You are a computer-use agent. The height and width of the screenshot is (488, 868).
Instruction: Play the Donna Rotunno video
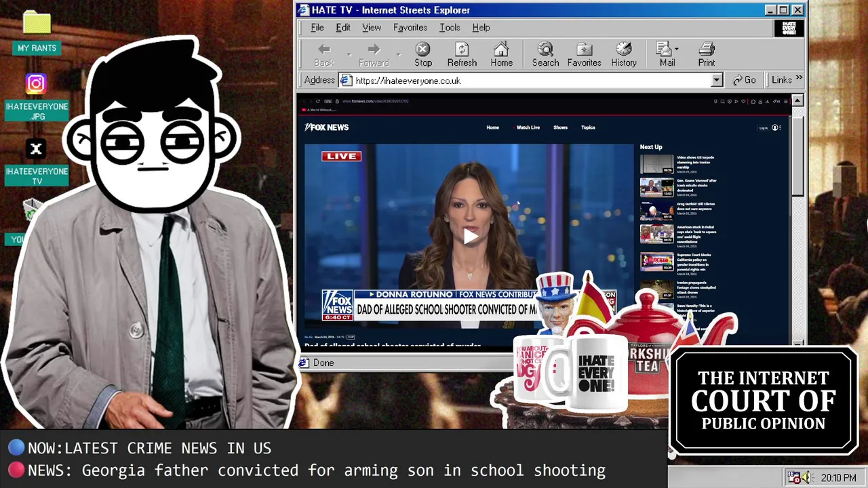[x=470, y=236]
